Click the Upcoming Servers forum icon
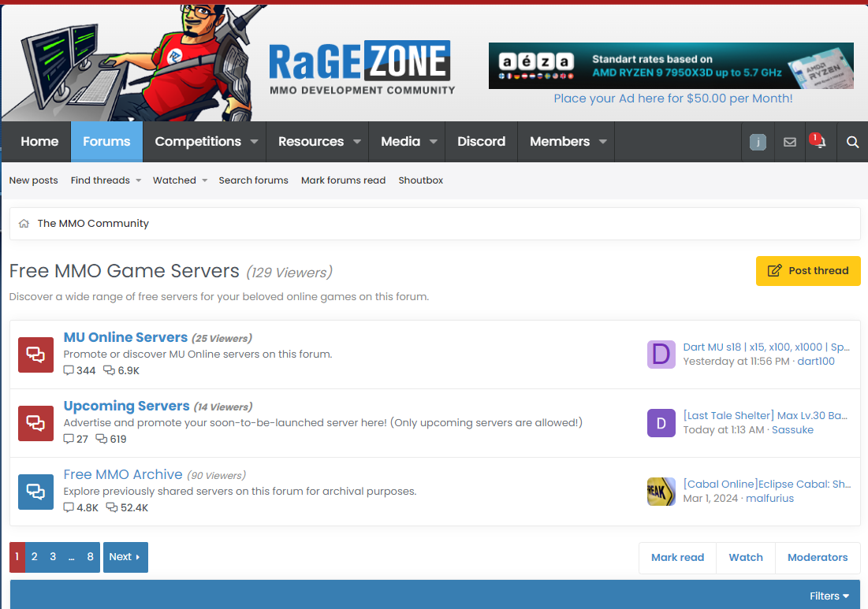Screen dimensions: 868x609 click(35, 423)
